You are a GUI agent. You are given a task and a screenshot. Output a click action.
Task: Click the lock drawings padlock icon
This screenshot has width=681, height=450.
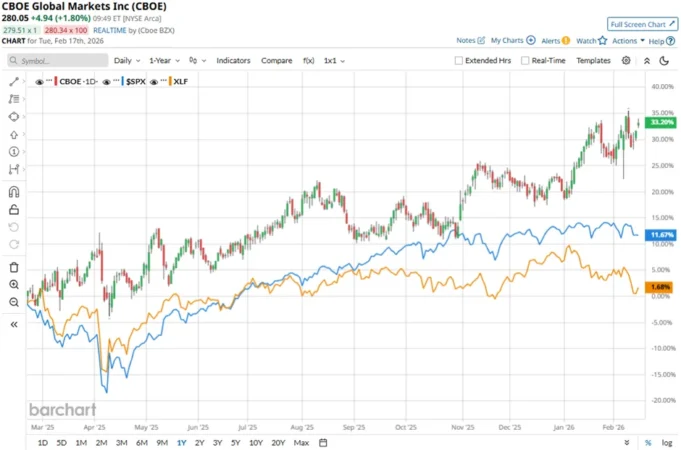(14, 210)
